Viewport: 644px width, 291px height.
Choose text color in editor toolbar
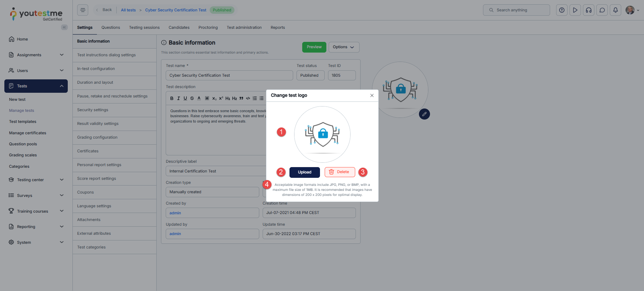coord(199,98)
